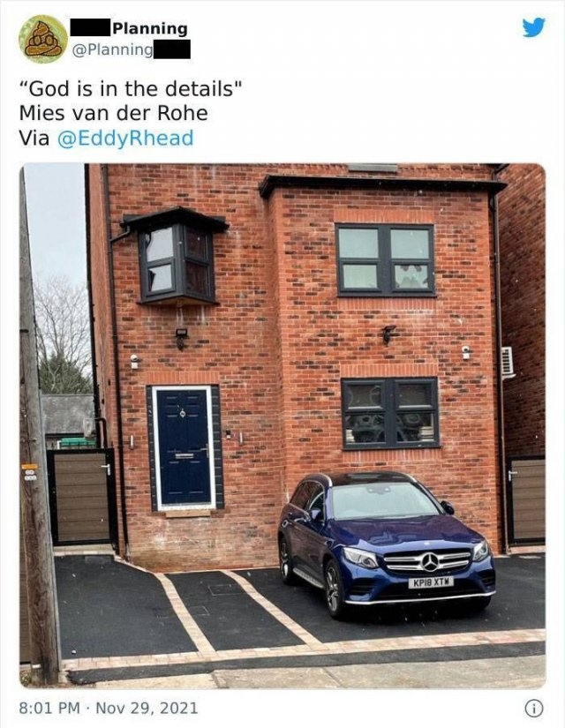Click the blue Mercedes car in the photo
565x728 pixels.
pos(387,544)
